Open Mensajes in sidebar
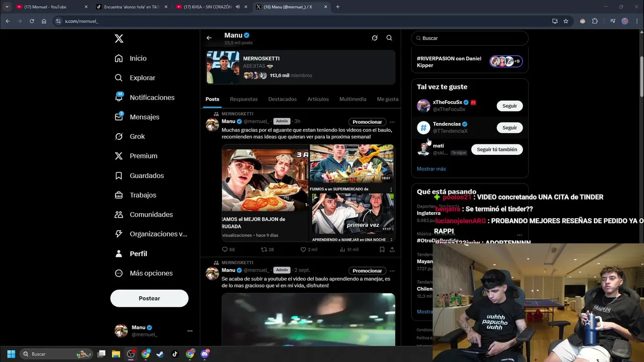 (x=137, y=117)
